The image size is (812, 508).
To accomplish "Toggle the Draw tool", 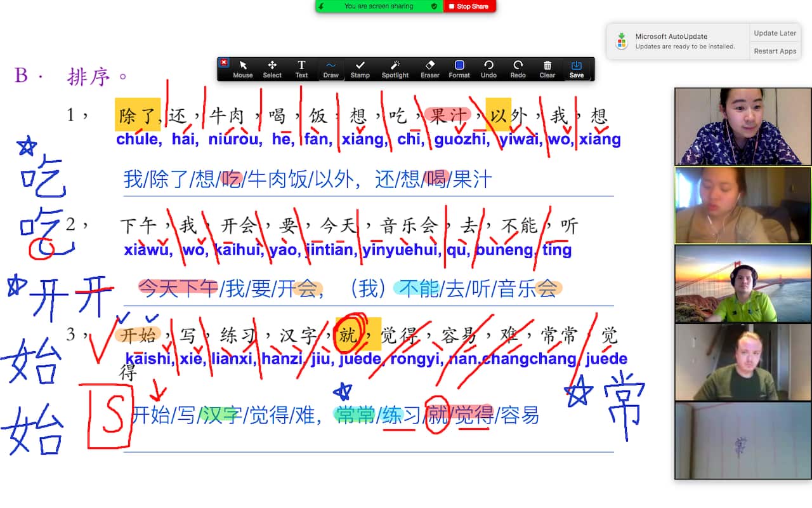I will (331, 69).
